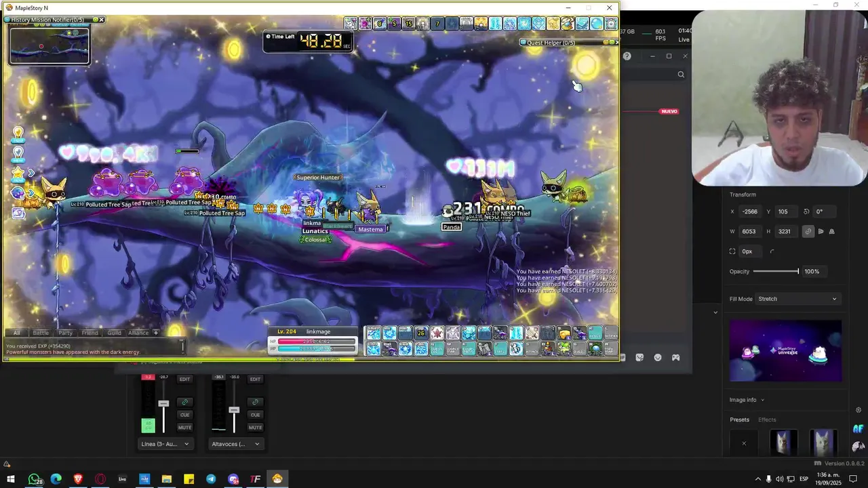Click the buff icon showing number 7

coord(437,24)
